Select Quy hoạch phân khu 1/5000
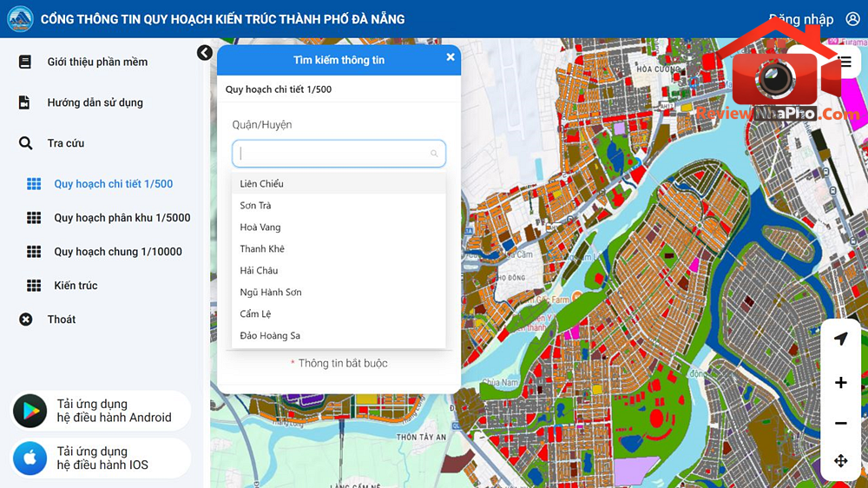Image resolution: width=868 pixels, height=488 pixels. click(122, 218)
